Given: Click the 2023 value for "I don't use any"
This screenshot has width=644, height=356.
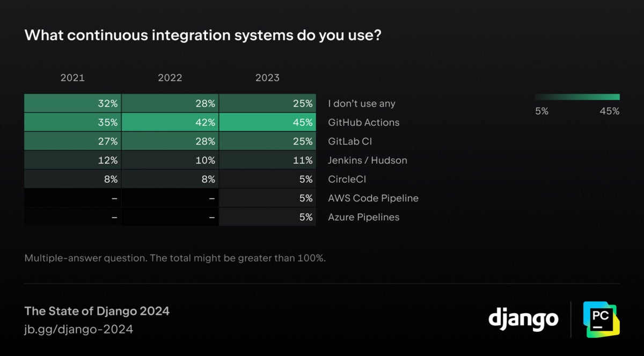Looking at the screenshot, I should (x=267, y=103).
